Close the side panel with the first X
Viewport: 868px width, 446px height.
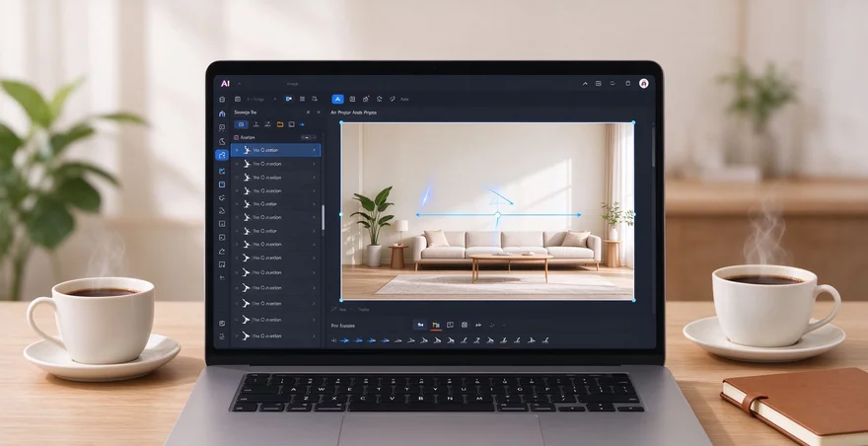[309, 112]
